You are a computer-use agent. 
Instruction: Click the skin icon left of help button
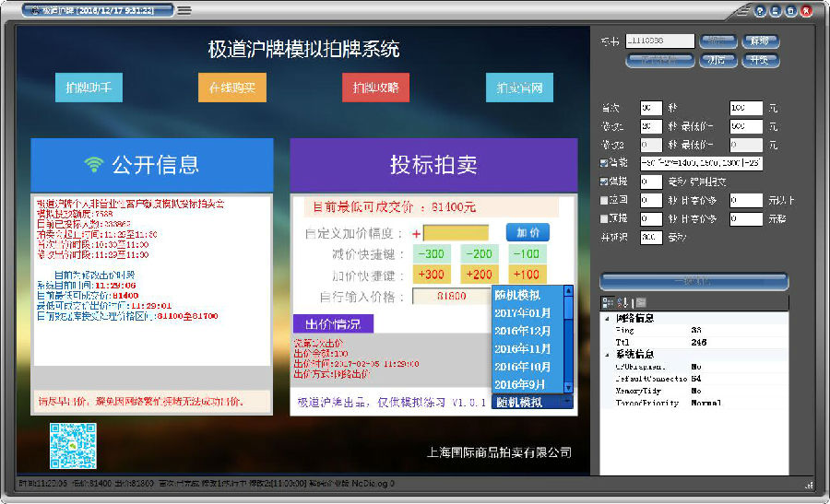tap(743, 10)
